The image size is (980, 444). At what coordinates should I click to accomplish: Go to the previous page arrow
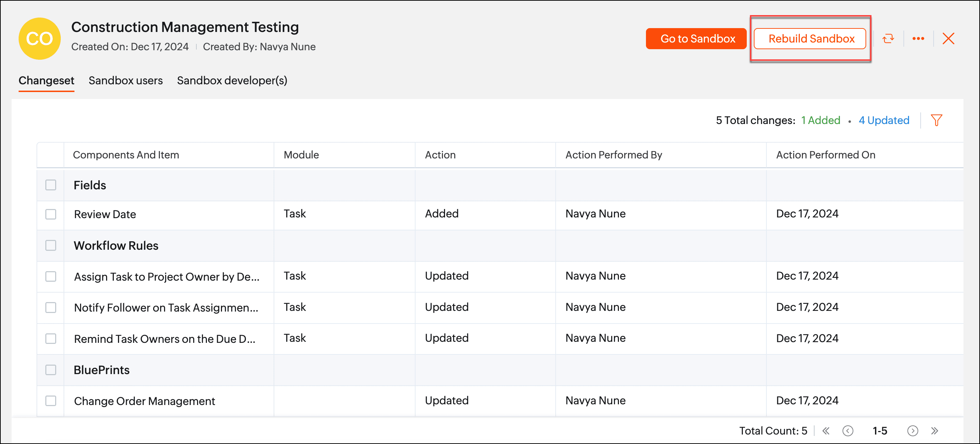coord(848,431)
